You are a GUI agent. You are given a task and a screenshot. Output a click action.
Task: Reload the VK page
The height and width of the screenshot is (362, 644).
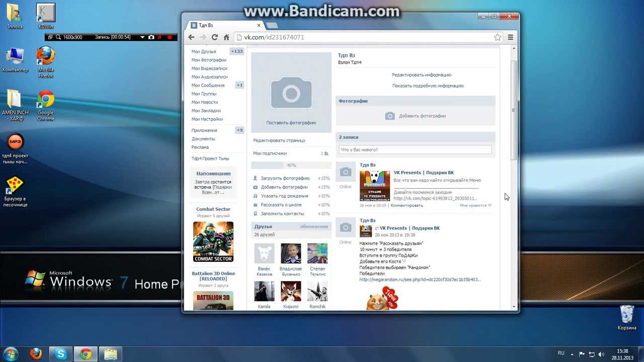215,37
